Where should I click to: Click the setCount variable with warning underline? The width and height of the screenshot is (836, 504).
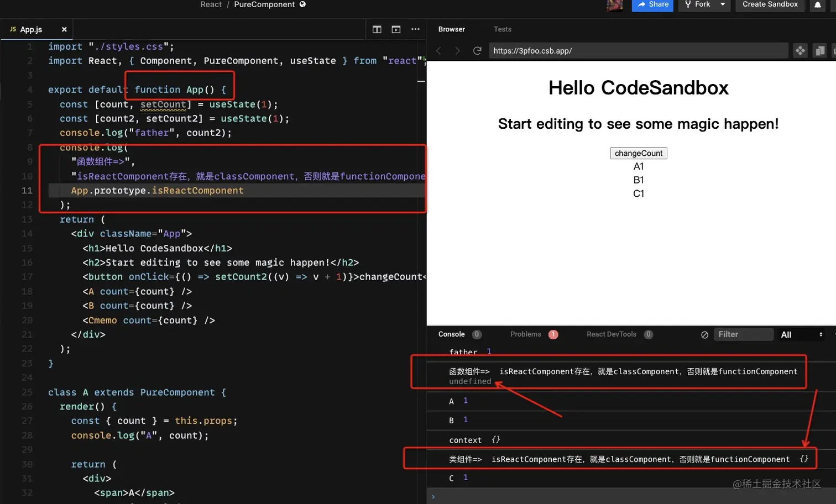[x=163, y=104]
